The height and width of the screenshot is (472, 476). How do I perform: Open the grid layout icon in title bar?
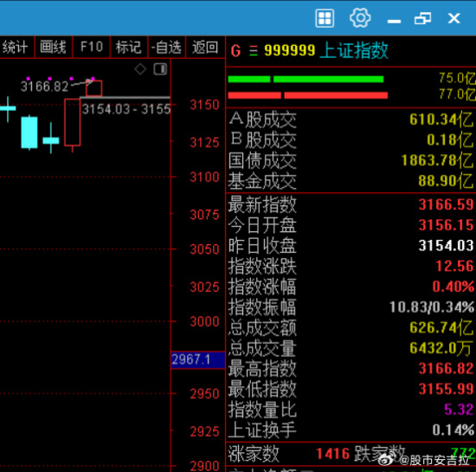[x=325, y=18]
